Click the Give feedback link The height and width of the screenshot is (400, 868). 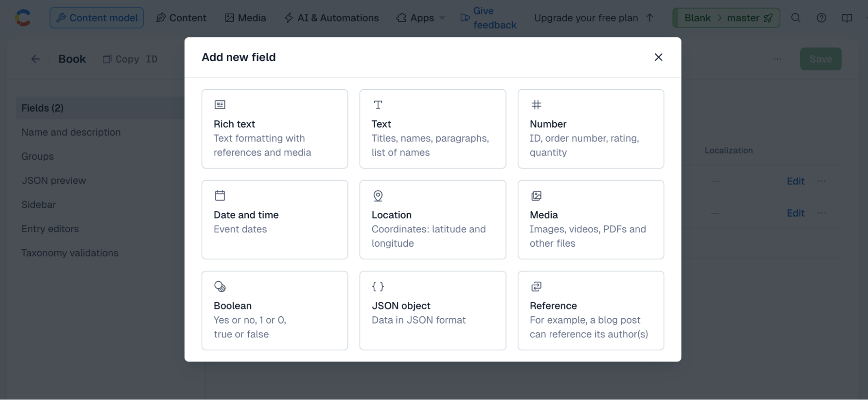(x=488, y=18)
